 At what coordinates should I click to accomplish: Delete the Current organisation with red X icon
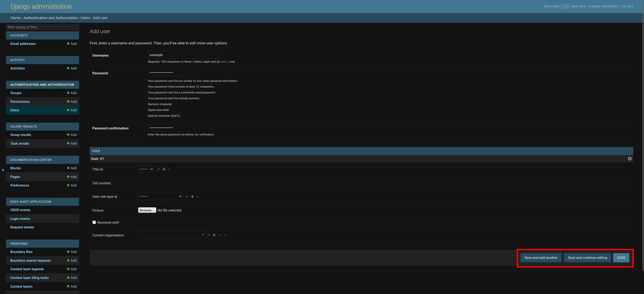pyautogui.click(x=220, y=235)
